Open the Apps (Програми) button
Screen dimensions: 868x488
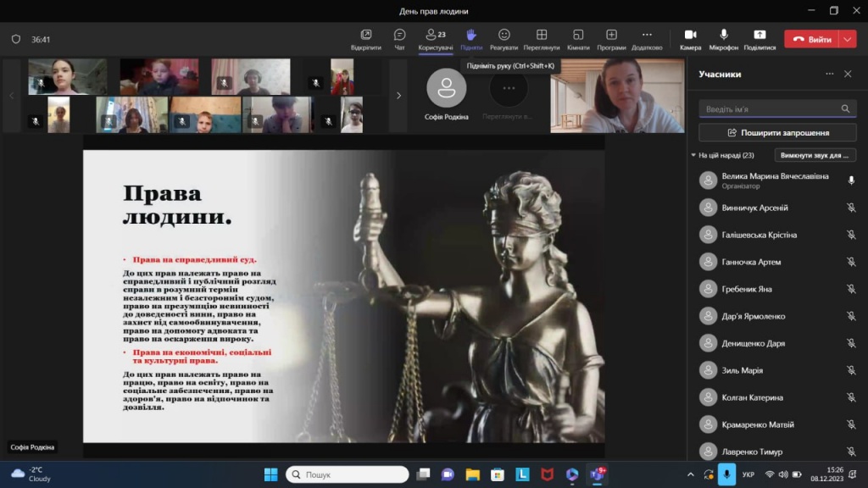[611, 39]
